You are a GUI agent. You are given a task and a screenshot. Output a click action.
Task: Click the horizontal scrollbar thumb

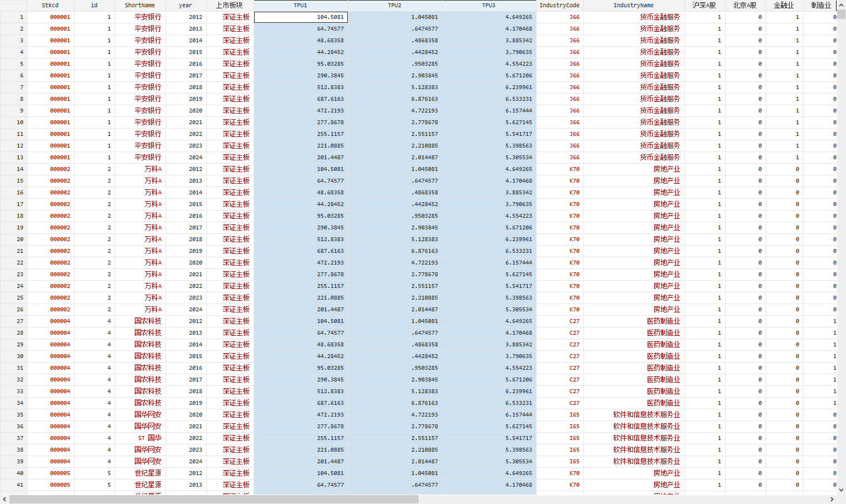pyautogui.click(x=213, y=500)
